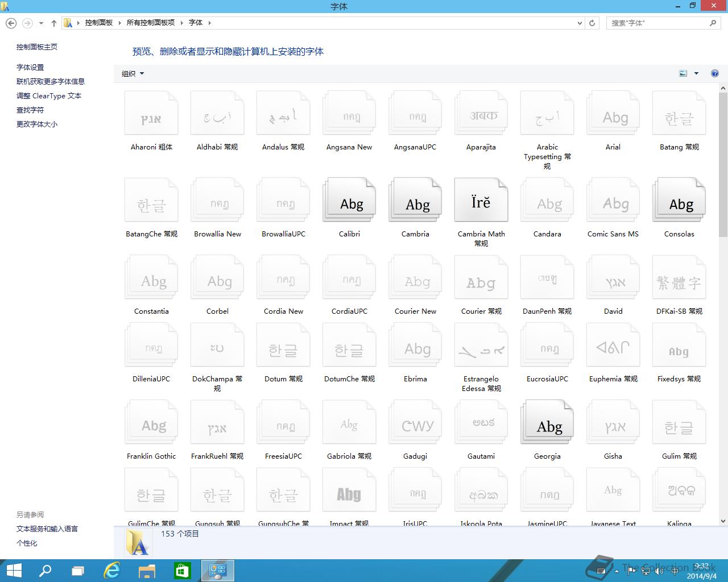Select the Cambria font icon

click(415, 200)
